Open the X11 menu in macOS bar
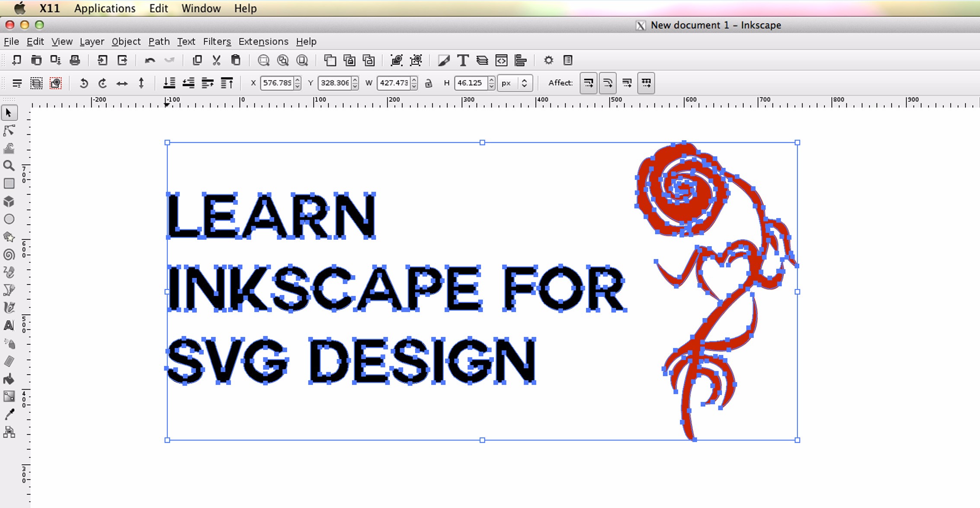The height and width of the screenshot is (508, 980). 49,8
